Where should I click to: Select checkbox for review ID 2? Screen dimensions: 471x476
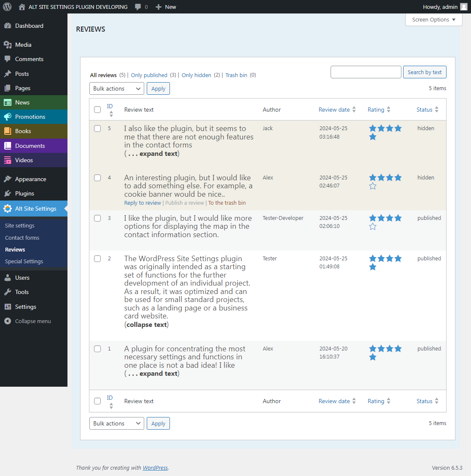point(97,259)
